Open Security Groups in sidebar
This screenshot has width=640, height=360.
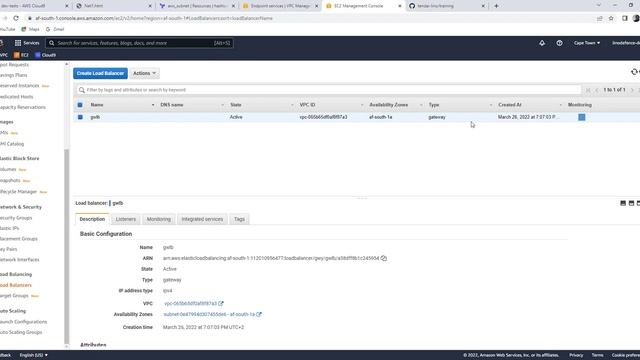[16, 218]
